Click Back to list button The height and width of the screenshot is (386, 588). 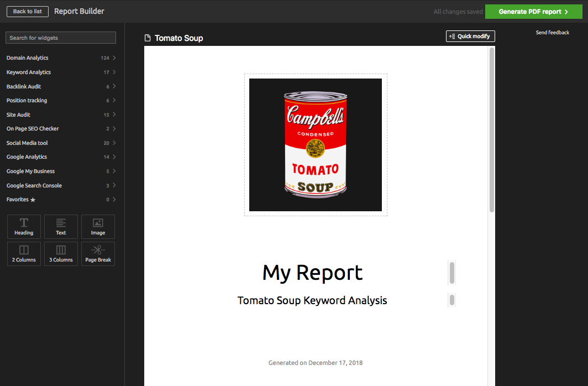[x=28, y=11]
